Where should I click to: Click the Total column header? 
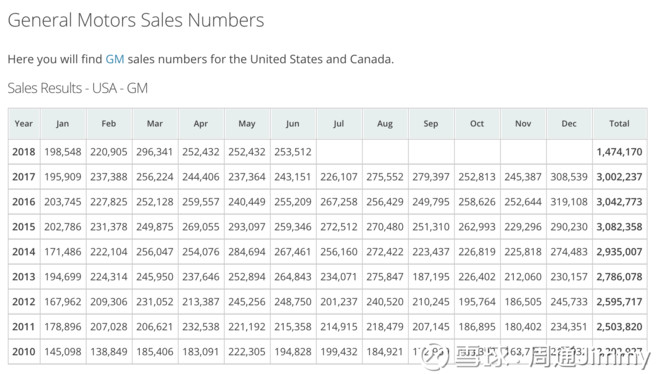619,124
